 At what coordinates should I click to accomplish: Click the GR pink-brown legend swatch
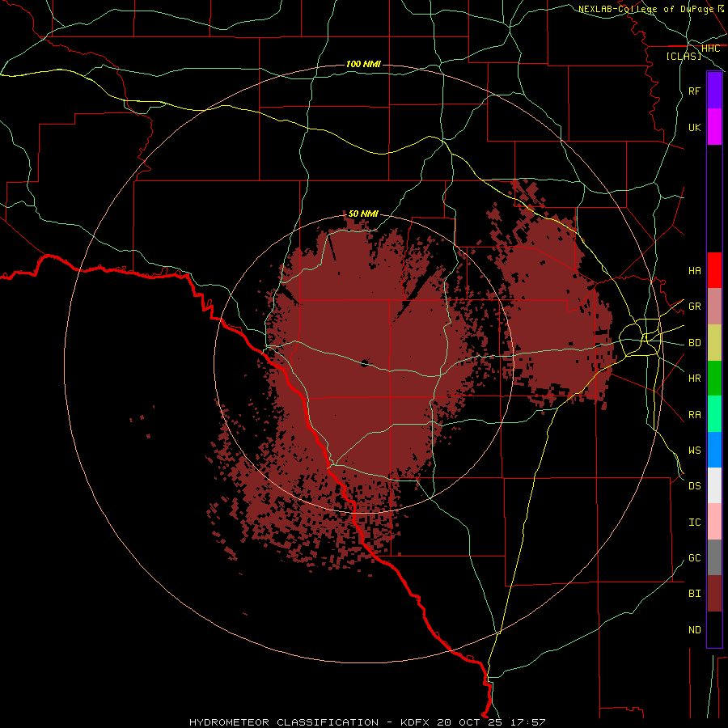pyautogui.click(x=714, y=307)
